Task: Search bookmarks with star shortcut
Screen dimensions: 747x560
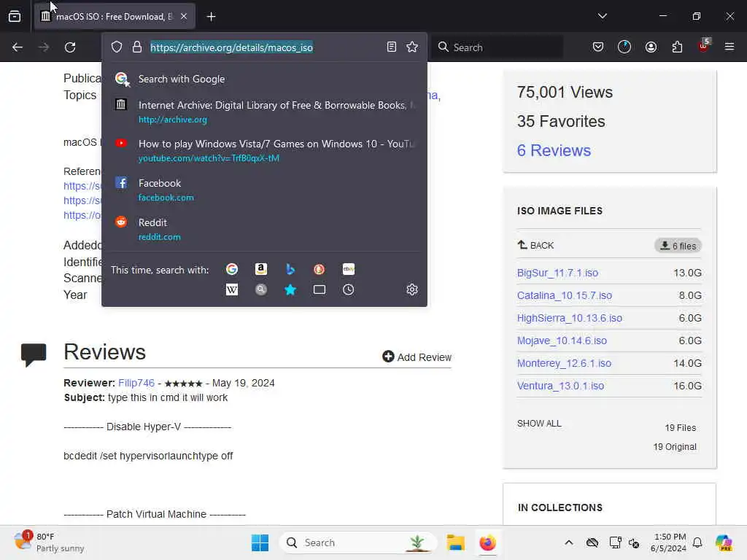Action: coord(290,289)
